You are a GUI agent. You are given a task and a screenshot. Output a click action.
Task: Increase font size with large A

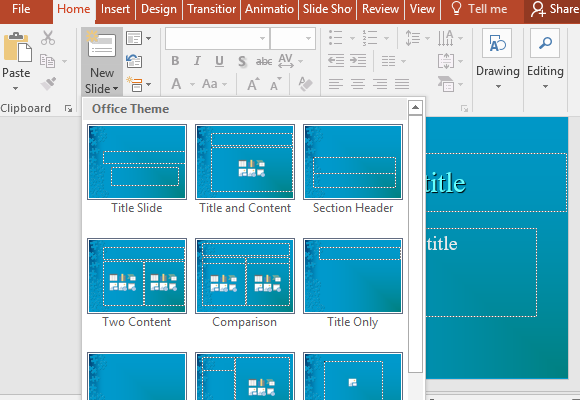254,84
